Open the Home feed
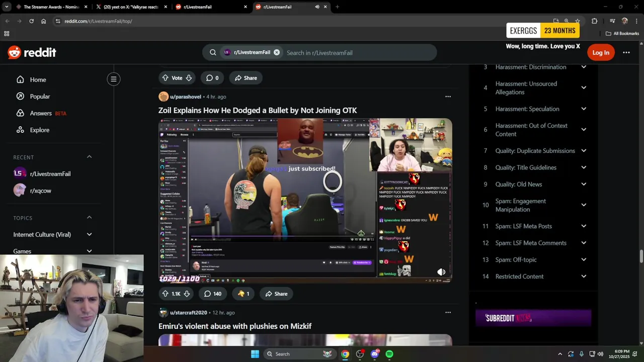This screenshot has height=362, width=644. click(x=38, y=79)
